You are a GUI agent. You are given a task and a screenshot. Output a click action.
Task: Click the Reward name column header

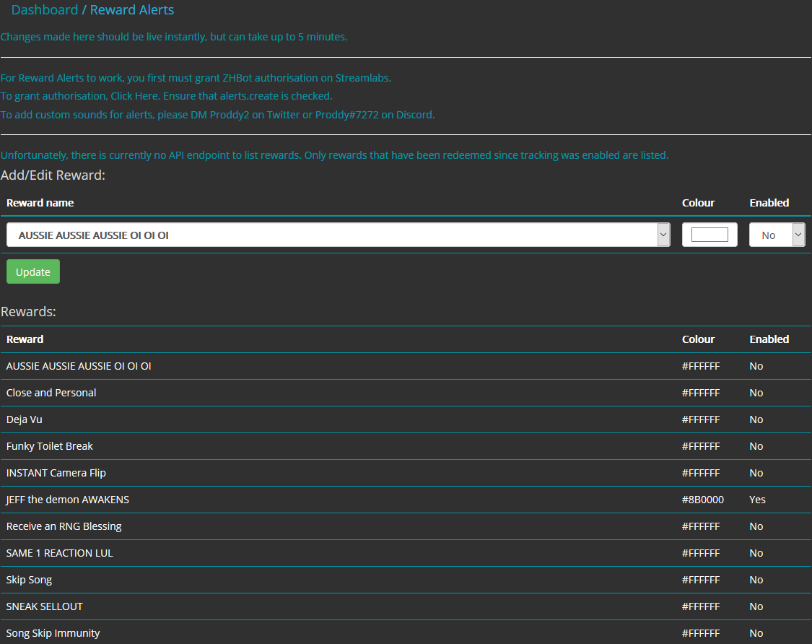(40, 203)
